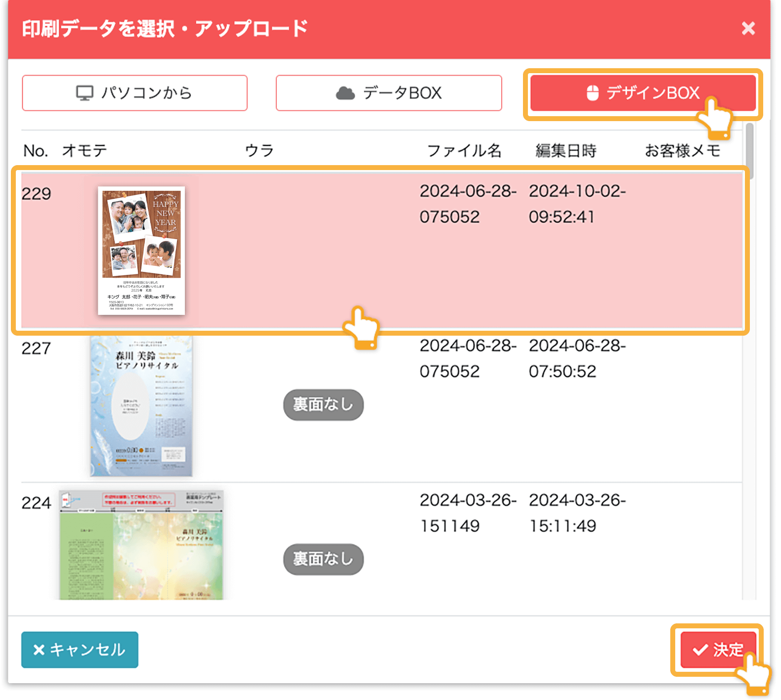
Task: Click the design list vertical scrollbar
Action: point(750,148)
